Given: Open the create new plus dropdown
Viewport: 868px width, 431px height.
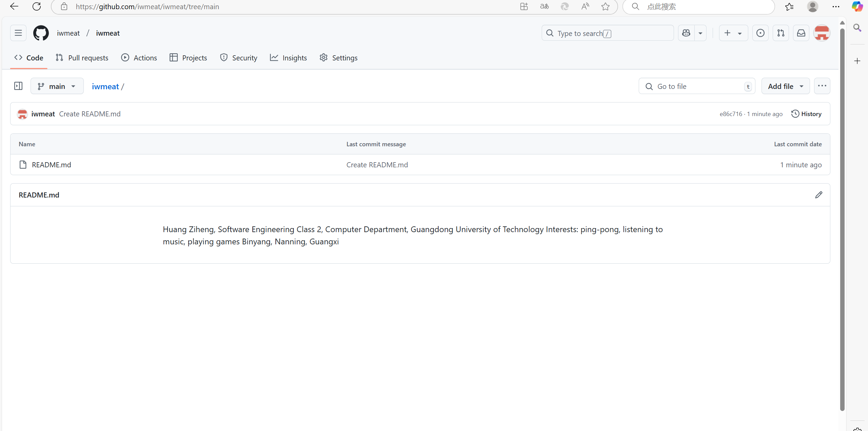Looking at the screenshot, I should click(x=733, y=33).
